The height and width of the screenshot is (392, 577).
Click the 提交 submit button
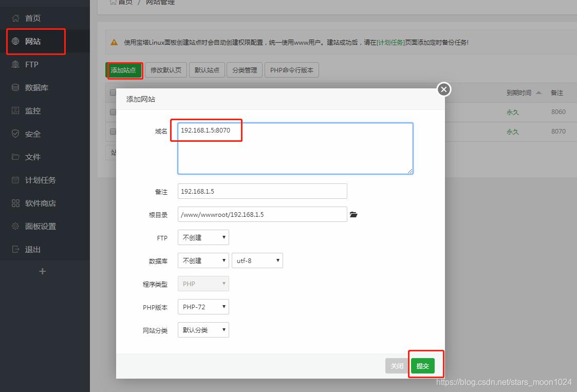423,366
